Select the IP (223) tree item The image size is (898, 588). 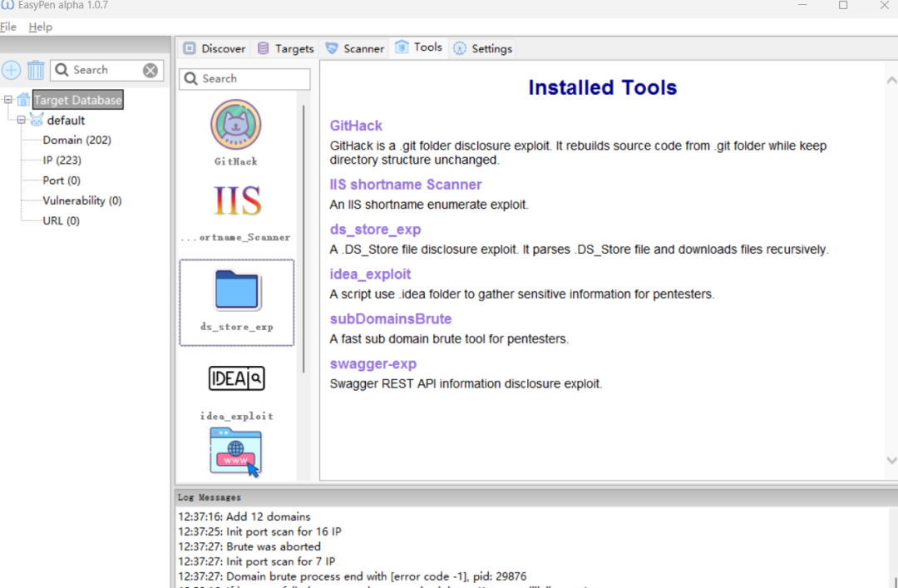pyautogui.click(x=62, y=160)
